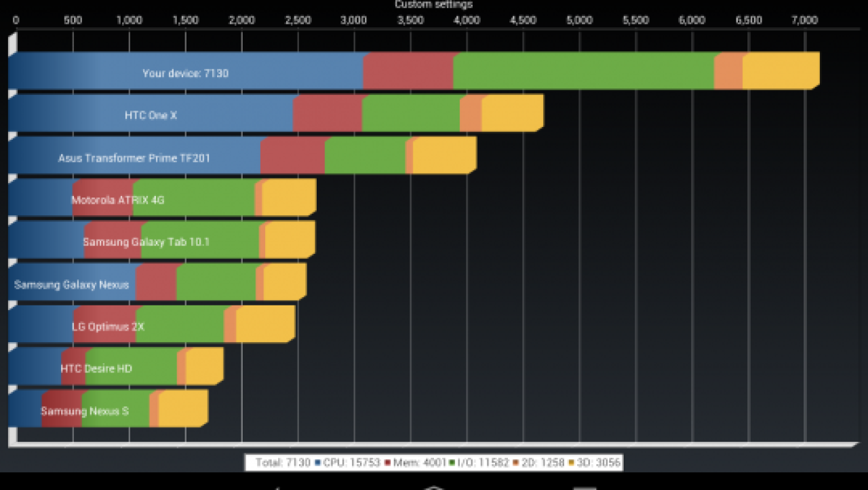This screenshot has width=868, height=490.
Task: Click the "3,500" axis tick label
Action: pos(410,20)
